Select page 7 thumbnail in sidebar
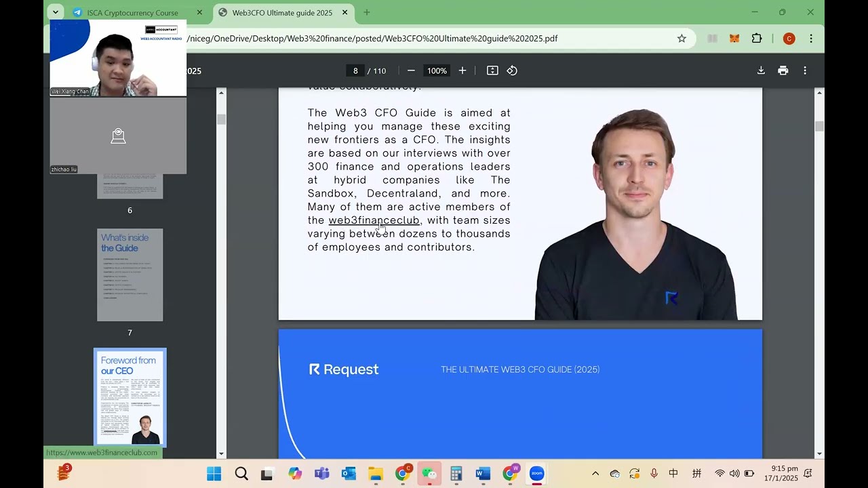 point(130,274)
